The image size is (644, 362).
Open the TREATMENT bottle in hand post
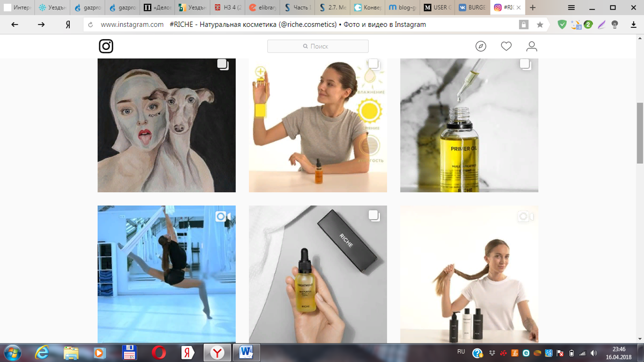point(318,274)
